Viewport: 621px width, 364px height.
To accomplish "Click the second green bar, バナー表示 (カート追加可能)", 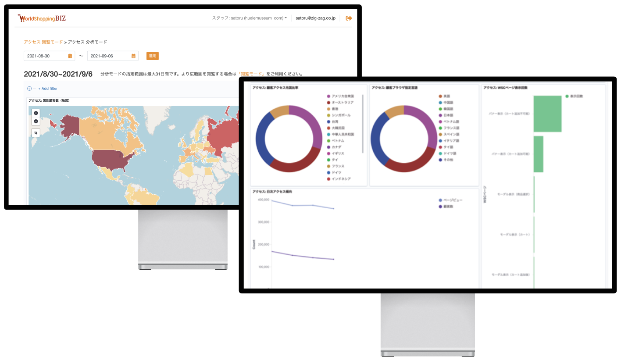I will click(538, 154).
